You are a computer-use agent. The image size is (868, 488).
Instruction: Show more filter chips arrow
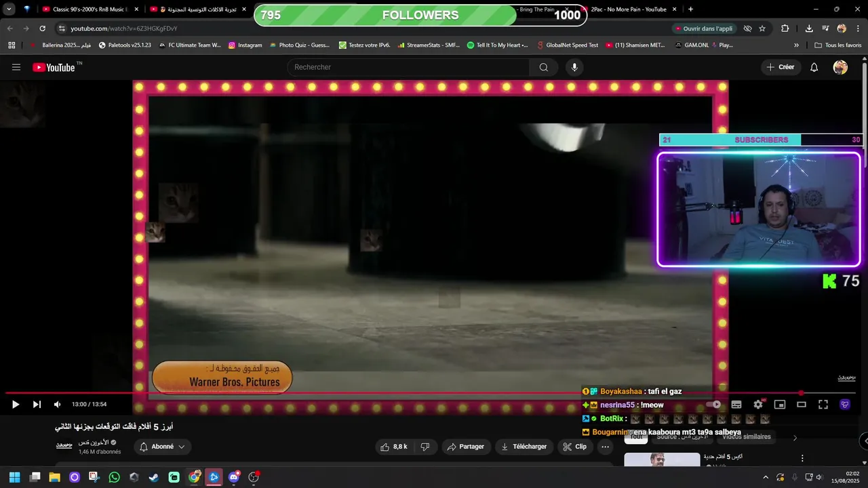click(795, 438)
